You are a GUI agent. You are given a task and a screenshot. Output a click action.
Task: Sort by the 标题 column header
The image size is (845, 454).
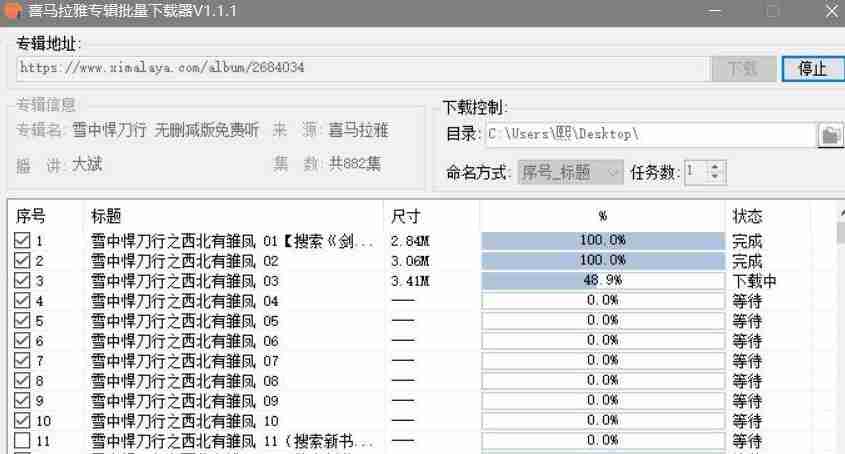[x=106, y=216]
